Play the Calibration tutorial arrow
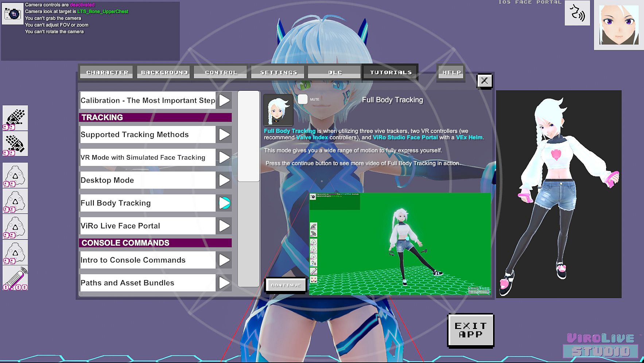Screen dimensions: 644x363 tap(224, 101)
